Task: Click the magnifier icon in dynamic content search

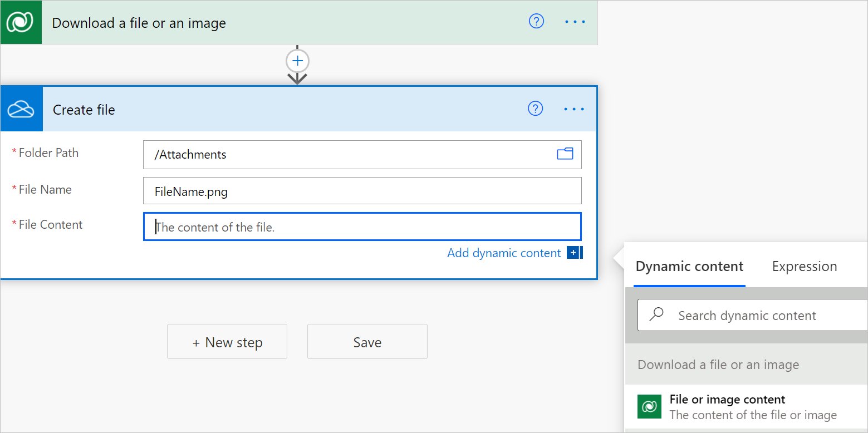Action: (x=656, y=314)
